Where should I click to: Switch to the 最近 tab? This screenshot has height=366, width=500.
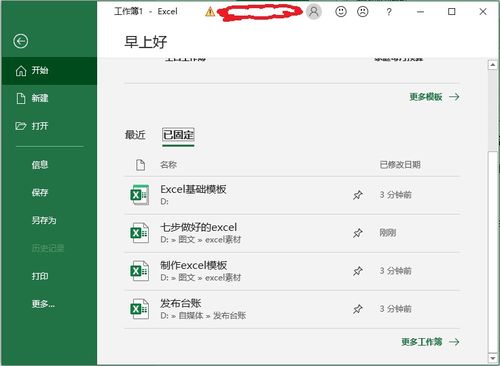pos(135,135)
